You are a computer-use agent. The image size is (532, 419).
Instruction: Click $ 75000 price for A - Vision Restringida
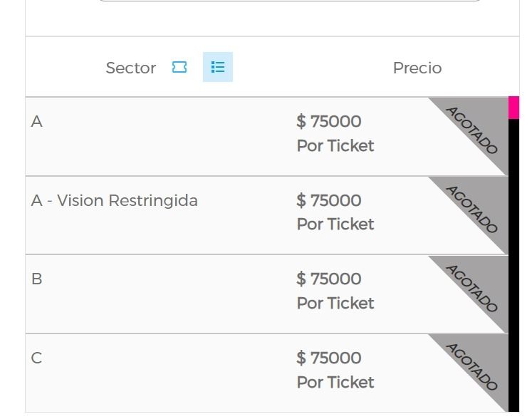(329, 200)
